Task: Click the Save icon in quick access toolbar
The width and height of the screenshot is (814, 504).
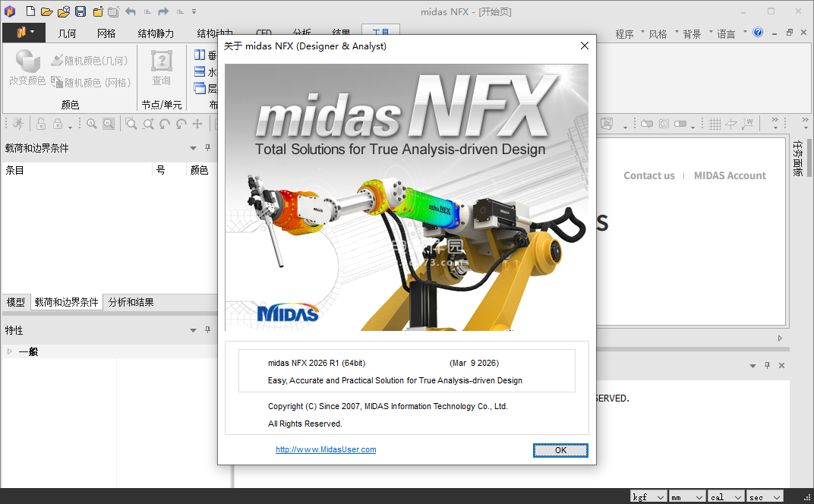Action: click(80, 11)
